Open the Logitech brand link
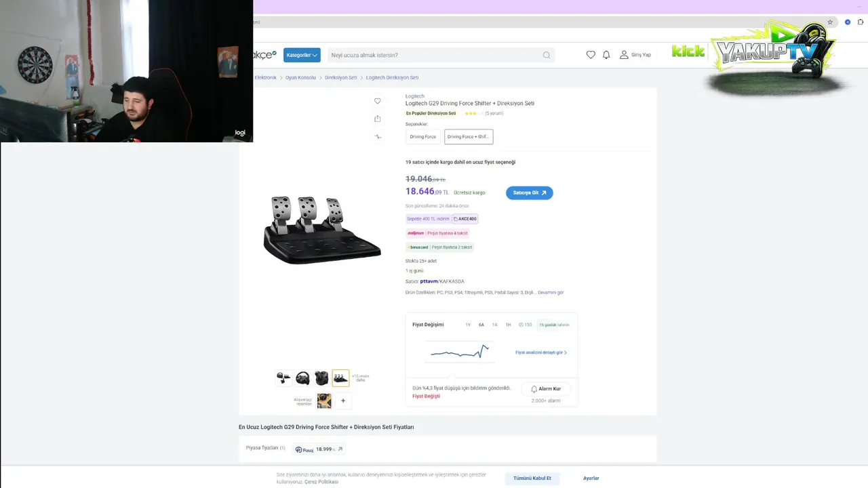This screenshot has height=488, width=868. pos(415,96)
